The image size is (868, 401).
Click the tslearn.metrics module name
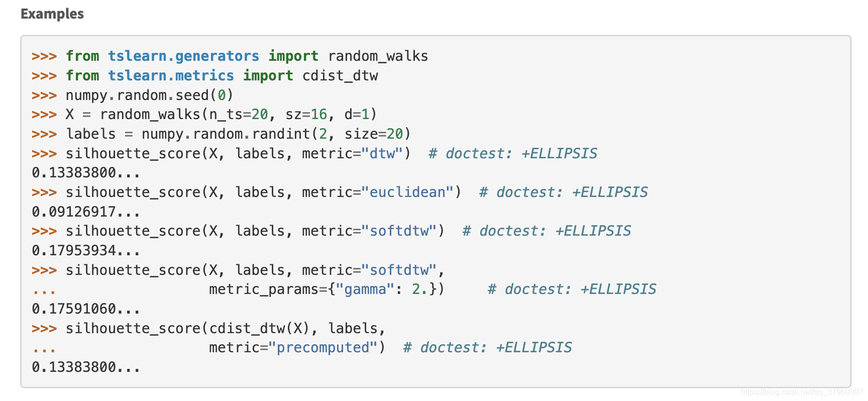[x=171, y=75]
